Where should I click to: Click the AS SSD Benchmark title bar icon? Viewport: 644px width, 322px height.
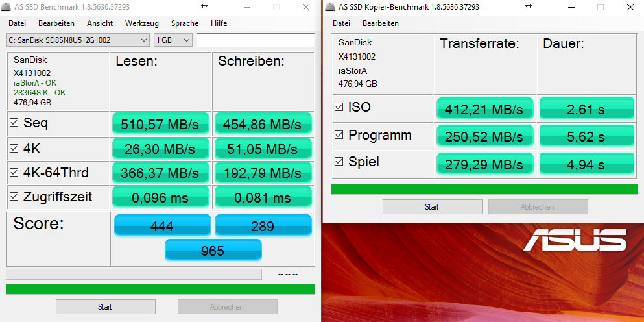click(x=7, y=7)
